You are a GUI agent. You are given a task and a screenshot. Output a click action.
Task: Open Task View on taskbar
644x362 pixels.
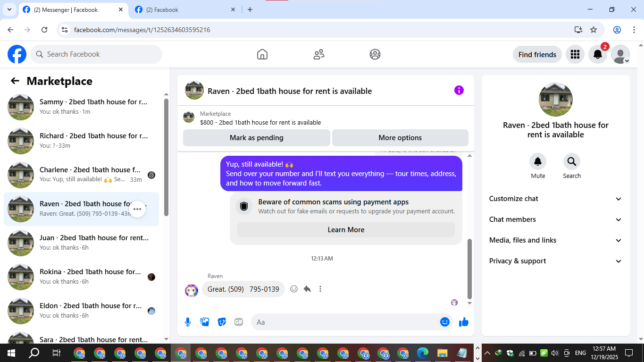57,353
